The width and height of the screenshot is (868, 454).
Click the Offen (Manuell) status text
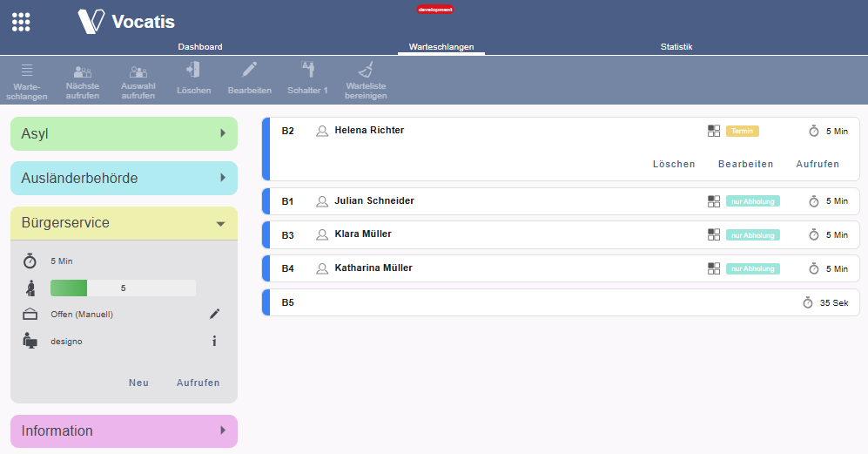82,315
